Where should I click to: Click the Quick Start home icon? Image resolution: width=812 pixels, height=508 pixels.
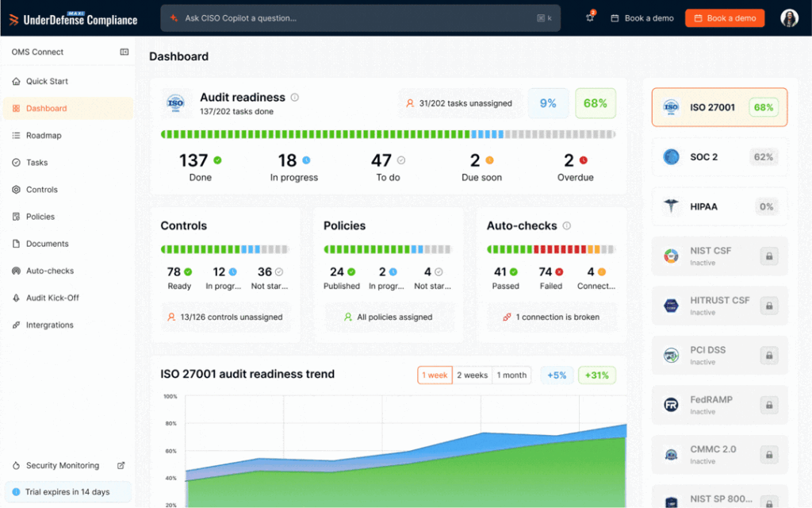(16, 82)
